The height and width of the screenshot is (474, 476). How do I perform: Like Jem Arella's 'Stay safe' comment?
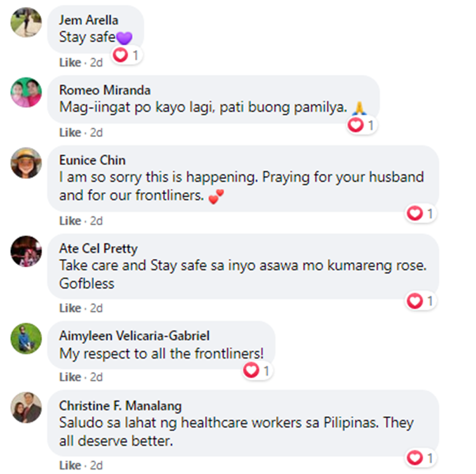click(x=70, y=63)
